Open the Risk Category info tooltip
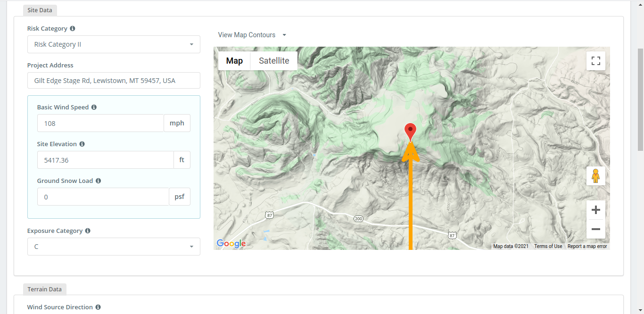 click(x=72, y=28)
